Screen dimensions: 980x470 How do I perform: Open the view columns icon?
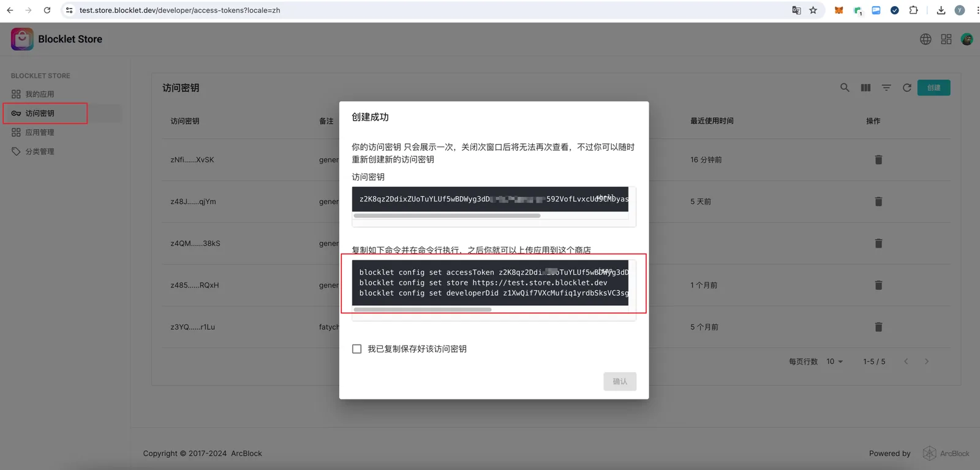865,88
